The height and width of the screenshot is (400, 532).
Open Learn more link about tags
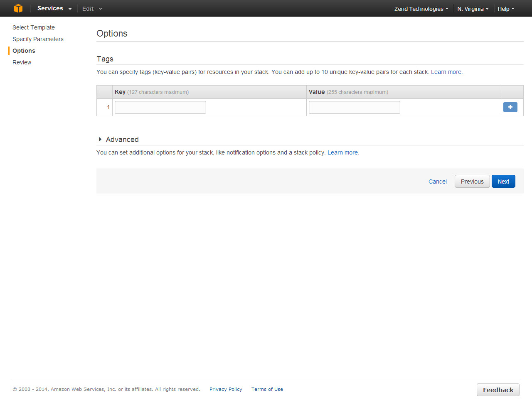click(x=446, y=72)
